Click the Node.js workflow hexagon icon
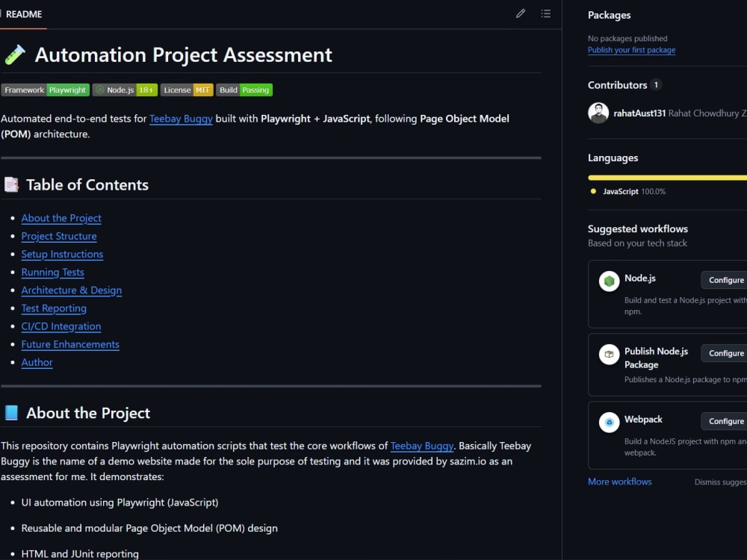747x560 pixels. click(609, 281)
